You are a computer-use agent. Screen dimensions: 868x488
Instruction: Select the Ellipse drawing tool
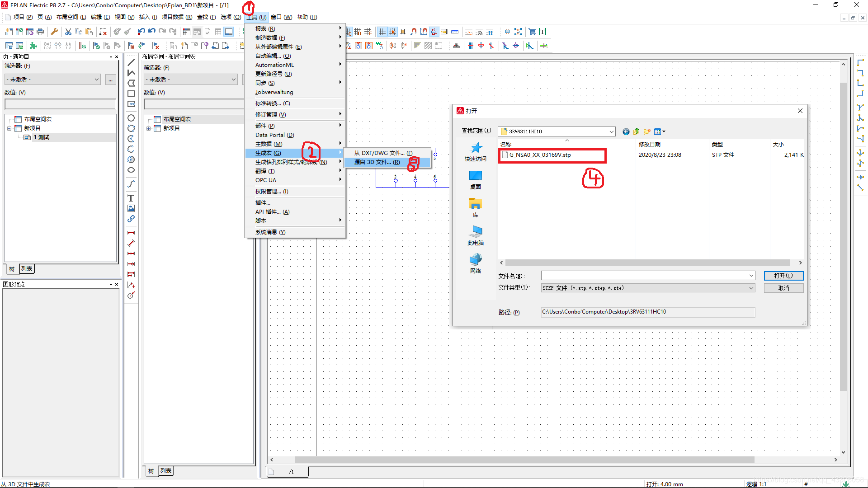[x=131, y=170]
